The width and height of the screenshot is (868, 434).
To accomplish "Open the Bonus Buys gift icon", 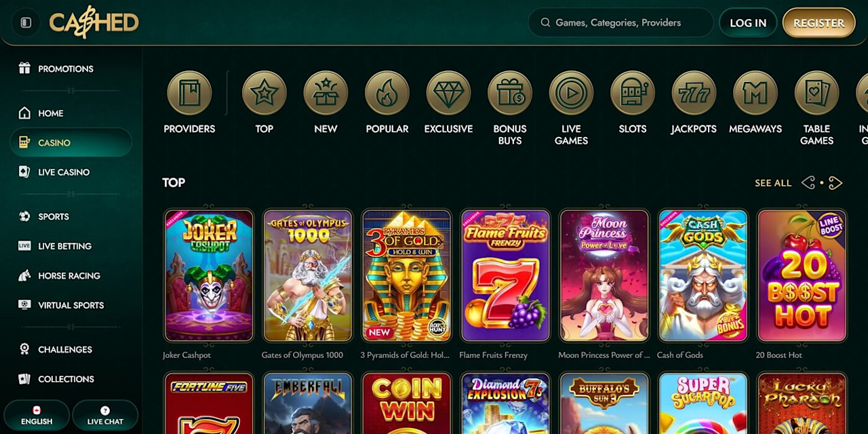I will click(510, 93).
